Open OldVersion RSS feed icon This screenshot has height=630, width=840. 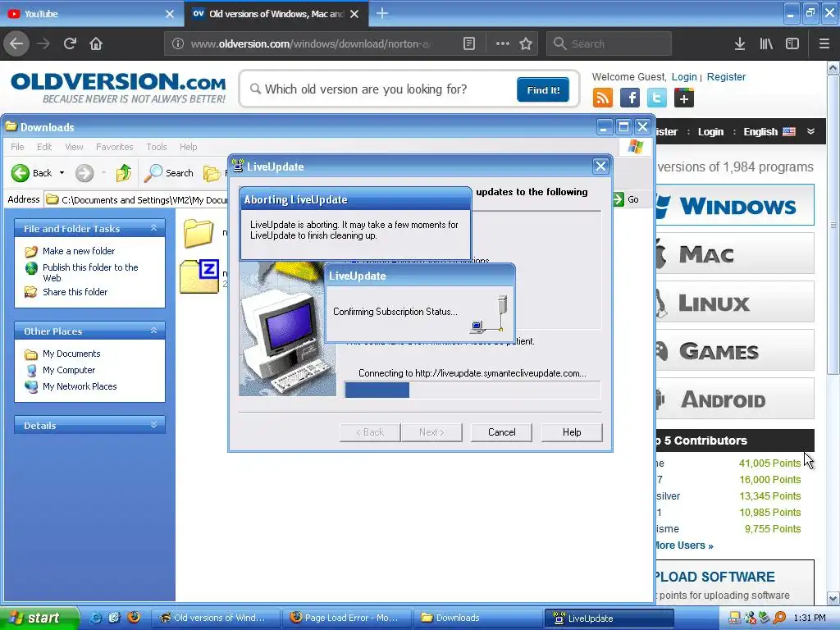coord(603,98)
